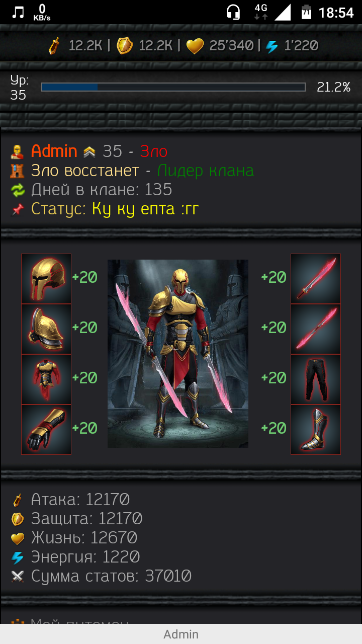Select the second pink sword slot
The width and height of the screenshot is (362, 644).
click(316, 329)
